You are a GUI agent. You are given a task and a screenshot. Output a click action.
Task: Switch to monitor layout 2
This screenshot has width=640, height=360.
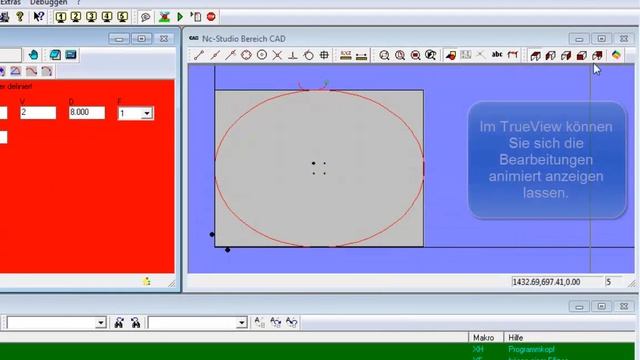[x=76, y=17]
